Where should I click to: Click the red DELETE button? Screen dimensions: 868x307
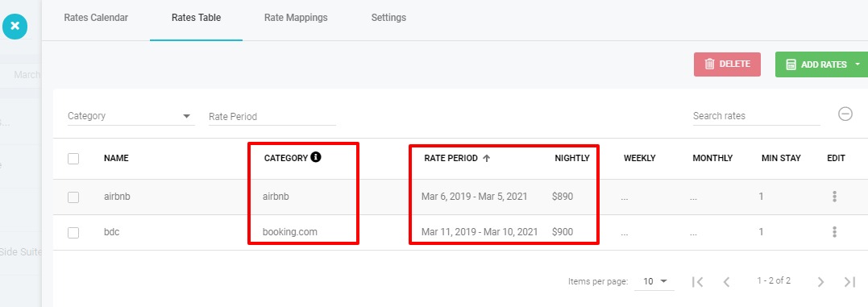click(x=727, y=64)
